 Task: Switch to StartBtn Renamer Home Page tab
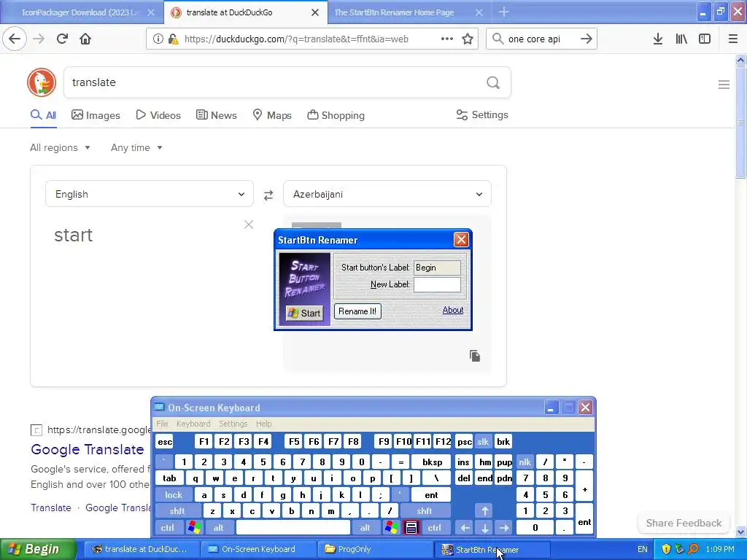tap(410, 12)
